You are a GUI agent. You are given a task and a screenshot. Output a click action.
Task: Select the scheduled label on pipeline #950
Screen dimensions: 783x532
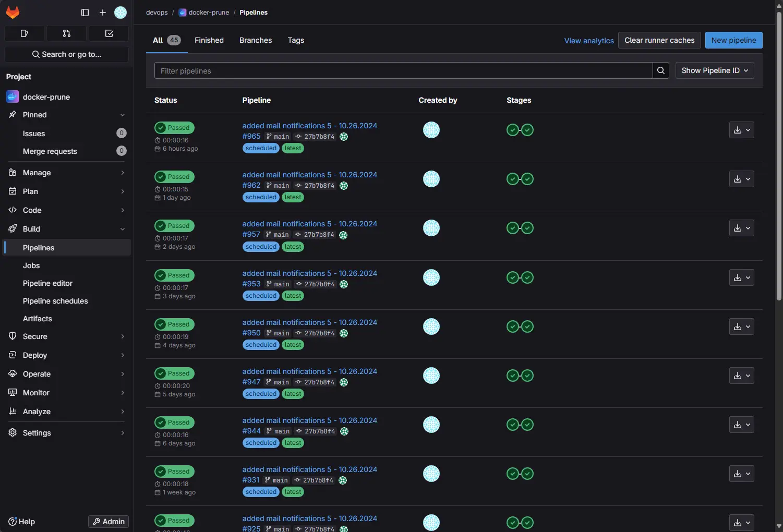pos(260,345)
